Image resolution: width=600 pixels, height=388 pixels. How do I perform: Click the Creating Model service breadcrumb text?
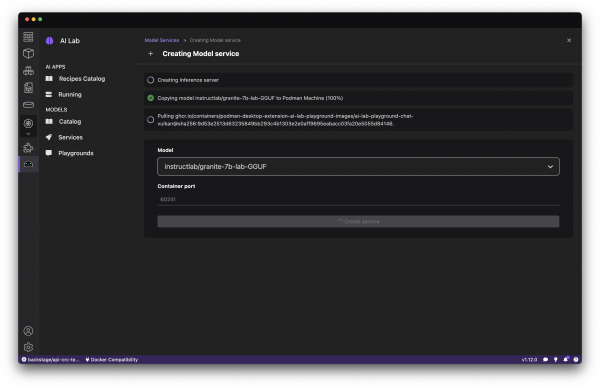point(215,40)
